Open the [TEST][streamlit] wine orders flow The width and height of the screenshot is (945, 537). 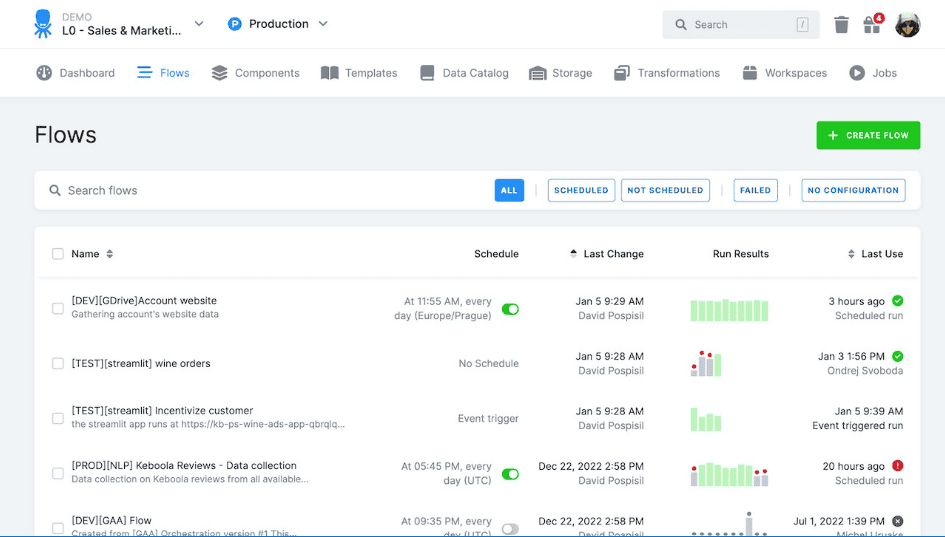(x=141, y=363)
